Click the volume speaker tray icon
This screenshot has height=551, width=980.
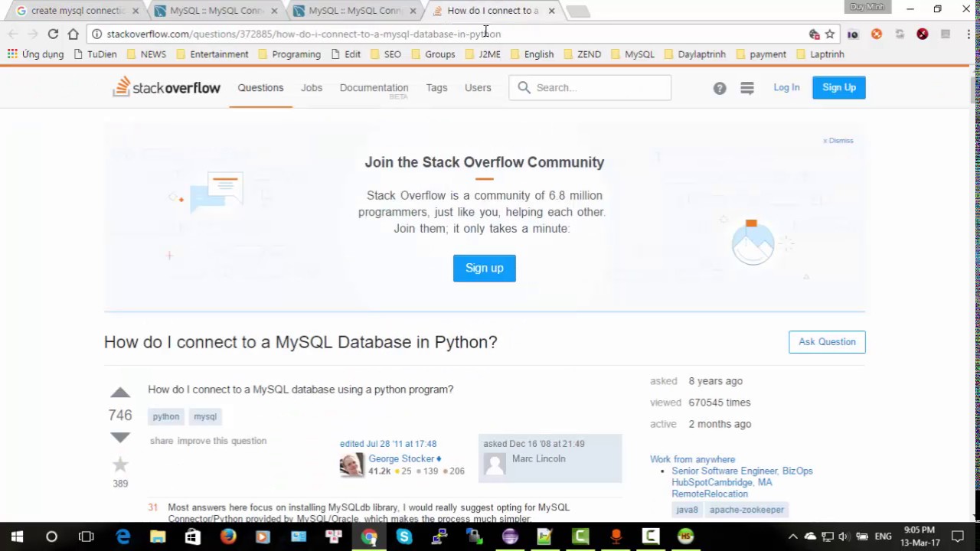[x=843, y=536]
